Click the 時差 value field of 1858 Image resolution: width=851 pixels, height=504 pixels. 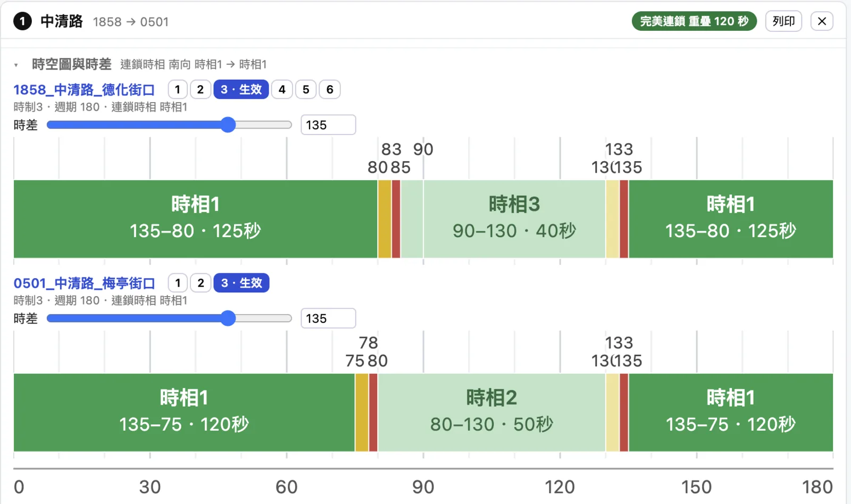(328, 125)
